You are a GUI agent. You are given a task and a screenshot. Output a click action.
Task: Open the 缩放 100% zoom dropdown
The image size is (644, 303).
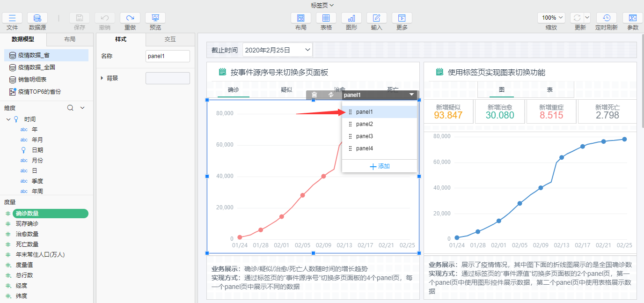click(x=551, y=18)
